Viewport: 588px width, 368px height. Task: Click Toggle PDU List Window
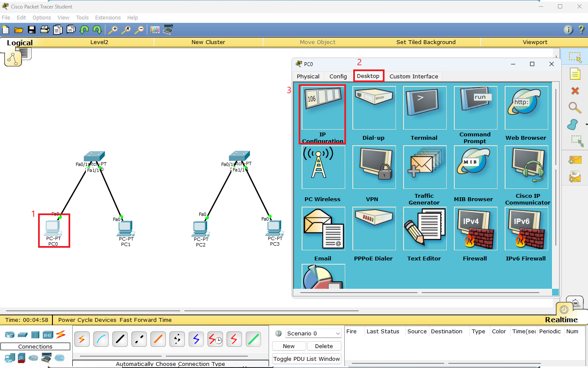point(307,359)
